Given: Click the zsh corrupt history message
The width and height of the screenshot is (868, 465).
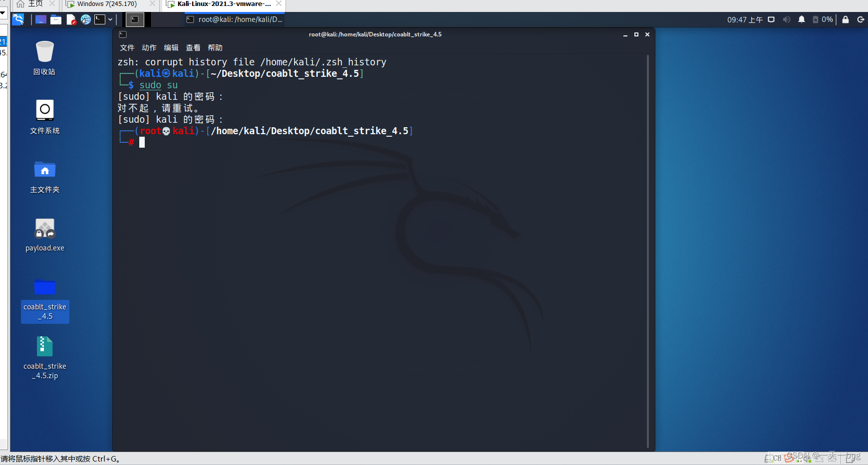Looking at the screenshot, I should point(252,62).
